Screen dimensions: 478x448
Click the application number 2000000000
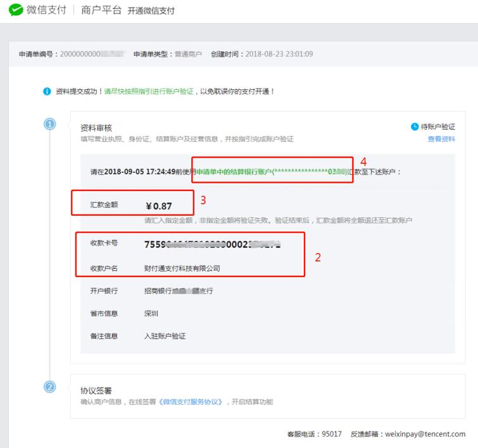click(x=92, y=54)
